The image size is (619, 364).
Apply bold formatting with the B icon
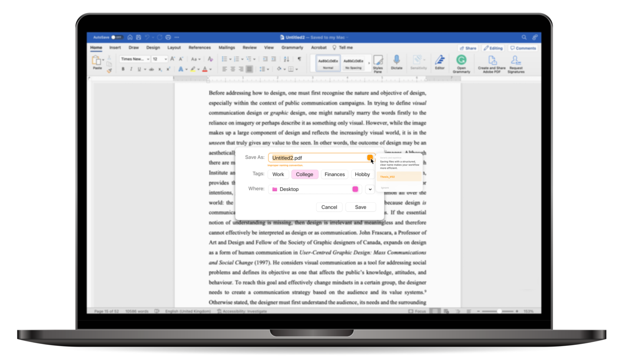(123, 69)
